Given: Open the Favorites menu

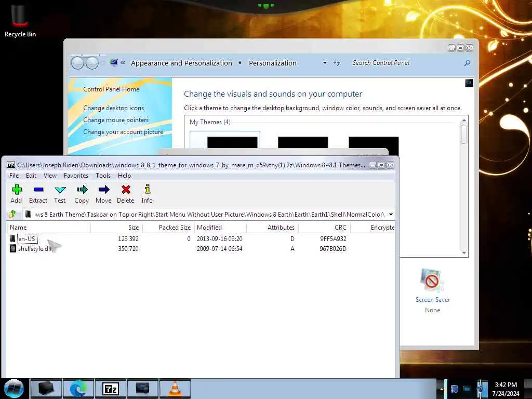Looking at the screenshot, I should click(76, 176).
